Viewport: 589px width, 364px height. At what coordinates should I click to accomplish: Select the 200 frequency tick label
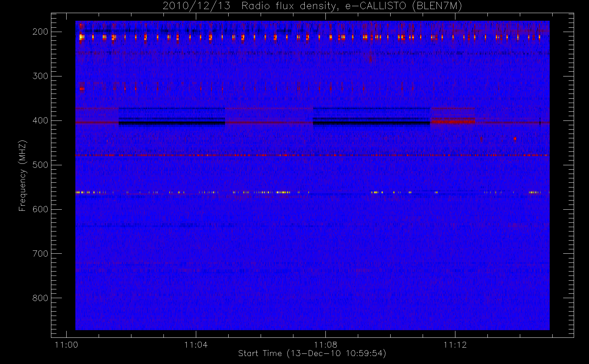[40, 32]
